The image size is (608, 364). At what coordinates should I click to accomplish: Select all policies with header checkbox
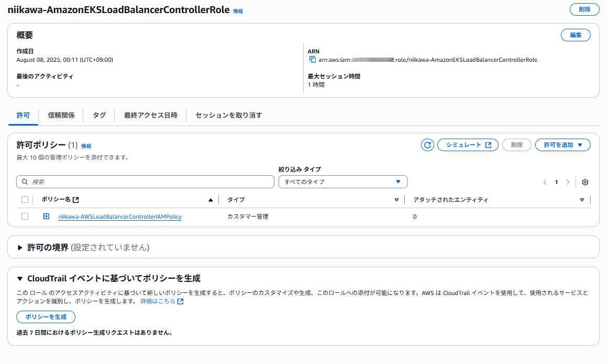coord(25,199)
